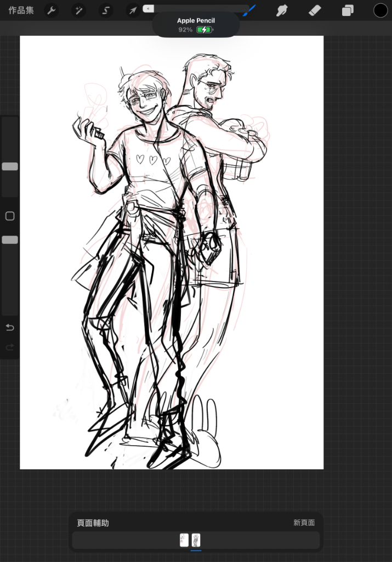Select the second page thumbnail
This screenshot has width=392, height=562.
click(196, 540)
